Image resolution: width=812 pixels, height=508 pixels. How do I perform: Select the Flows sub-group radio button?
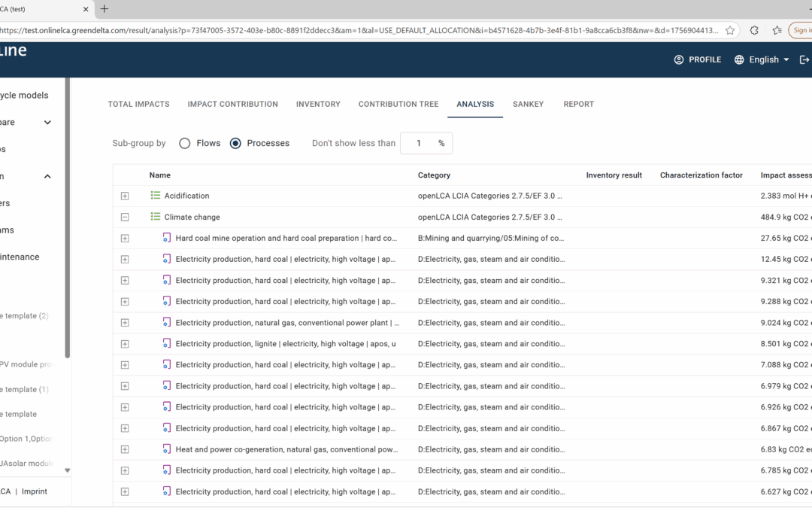[185, 143]
